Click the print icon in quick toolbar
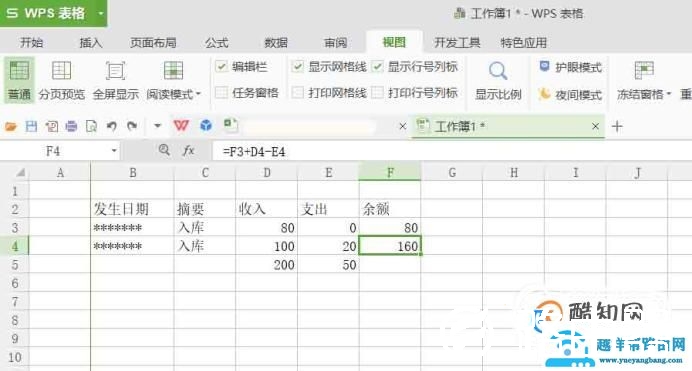This screenshot has width=692, height=371. tap(71, 127)
